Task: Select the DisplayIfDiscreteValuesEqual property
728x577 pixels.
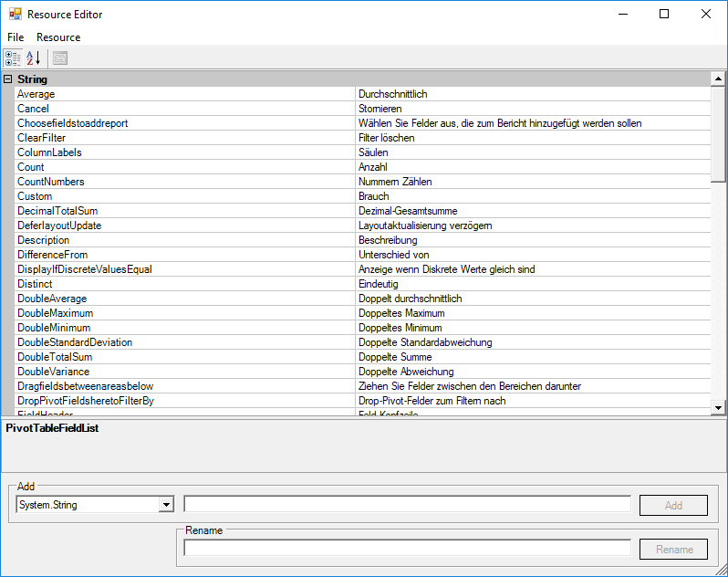Action: [x=185, y=269]
